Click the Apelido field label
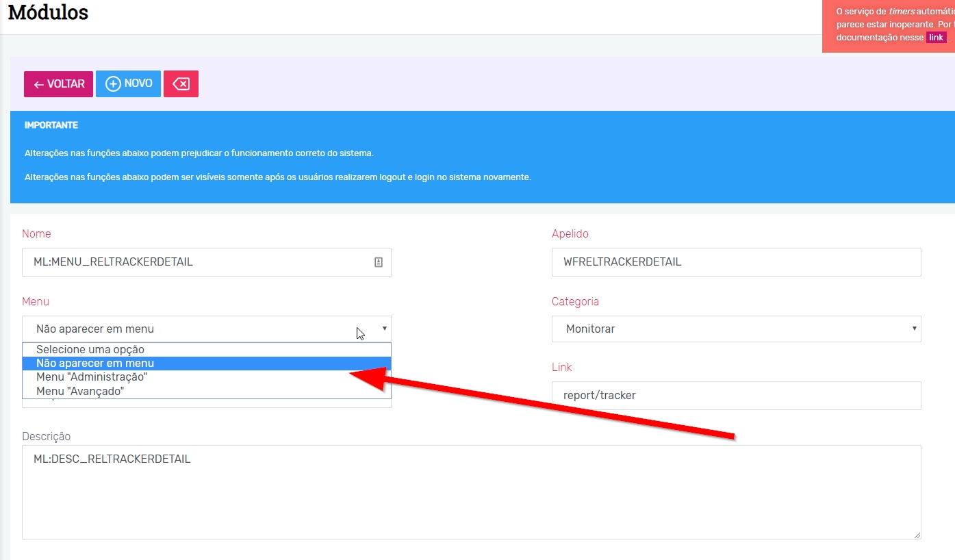The height and width of the screenshot is (560, 955). tap(570, 234)
